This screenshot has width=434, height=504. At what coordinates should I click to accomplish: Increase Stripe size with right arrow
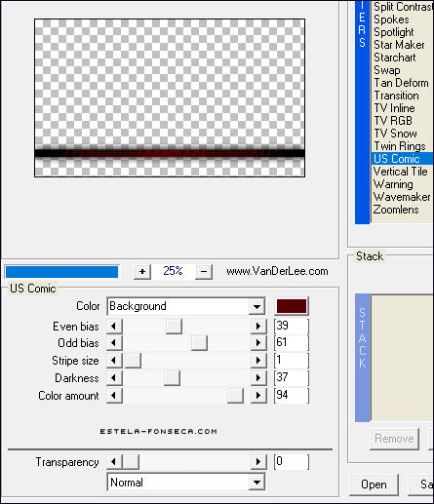click(258, 361)
